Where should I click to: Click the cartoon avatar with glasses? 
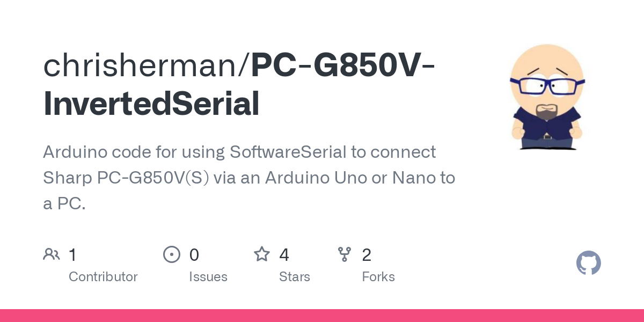tap(547, 97)
